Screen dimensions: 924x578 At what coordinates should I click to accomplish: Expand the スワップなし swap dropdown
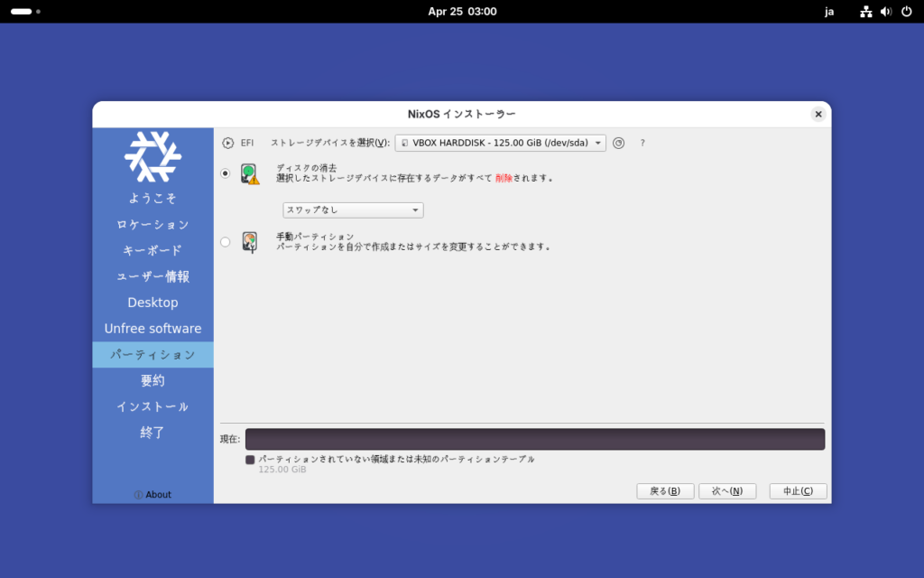click(x=353, y=210)
